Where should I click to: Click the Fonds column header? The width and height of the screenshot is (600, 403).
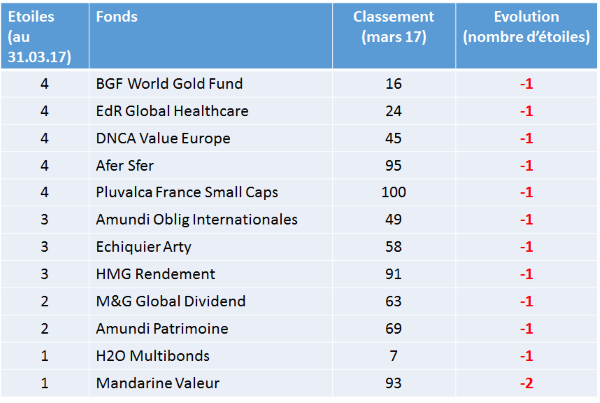pyautogui.click(x=117, y=17)
